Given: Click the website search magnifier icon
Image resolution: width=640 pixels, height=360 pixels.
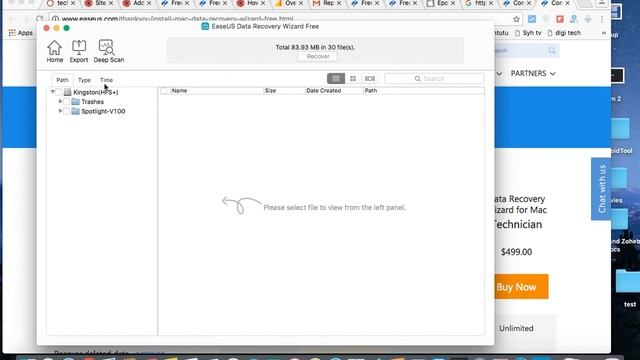Looking at the screenshot, I should tap(552, 51).
